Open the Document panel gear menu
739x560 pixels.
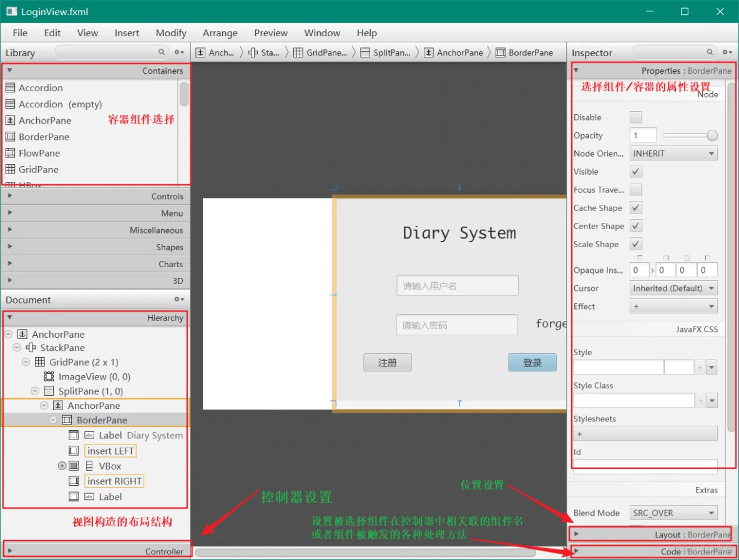click(179, 299)
